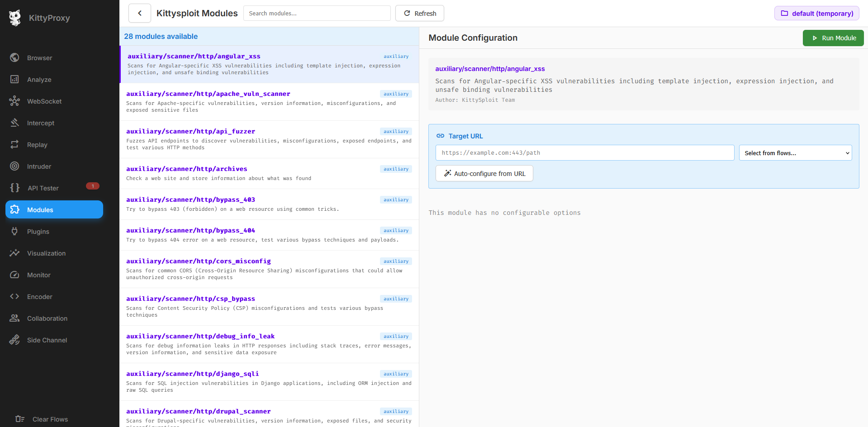
Task: Switch to the Modules section
Action: pyautogui.click(x=40, y=209)
